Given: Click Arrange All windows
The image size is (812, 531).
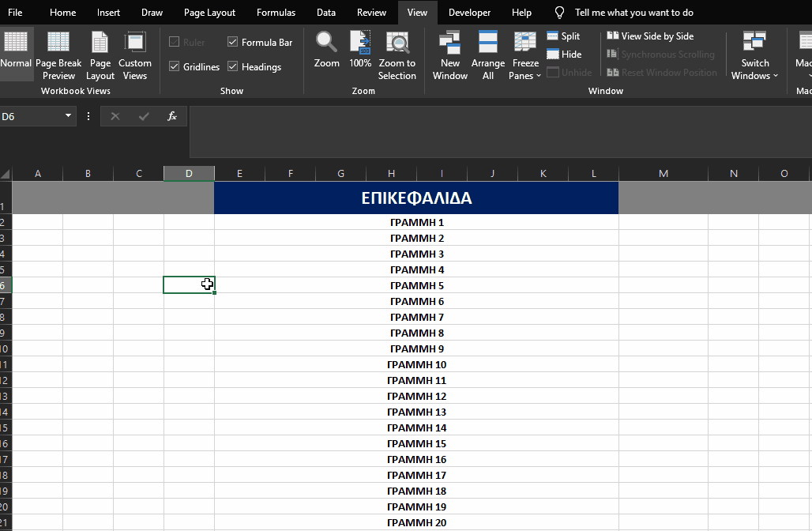Looking at the screenshot, I should coord(487,54).
